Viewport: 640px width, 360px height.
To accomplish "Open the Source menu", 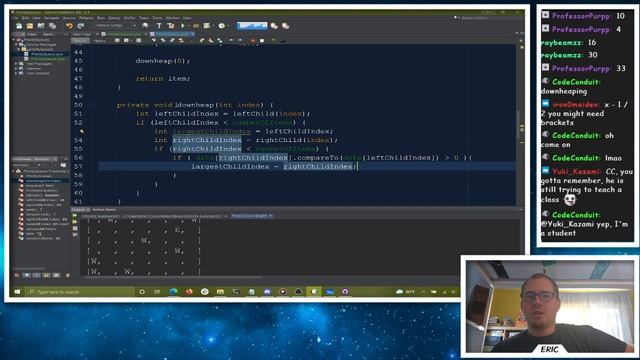I will click(69, 18).
